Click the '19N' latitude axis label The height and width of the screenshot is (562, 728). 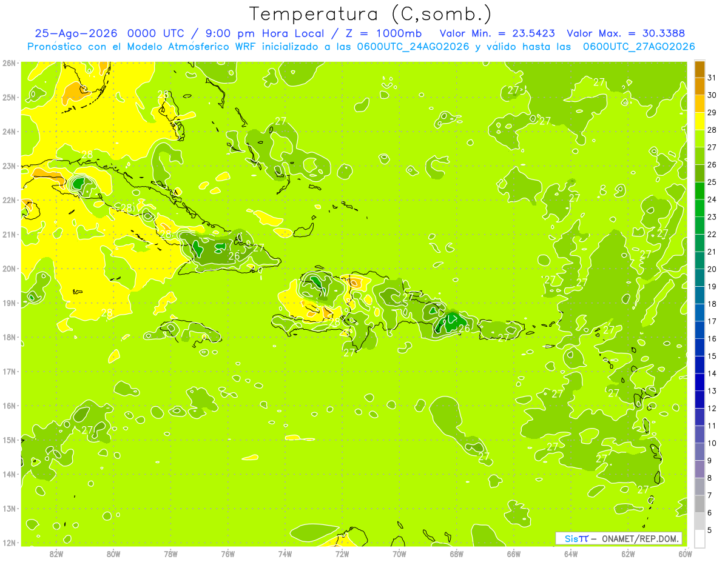click(9, 303)
